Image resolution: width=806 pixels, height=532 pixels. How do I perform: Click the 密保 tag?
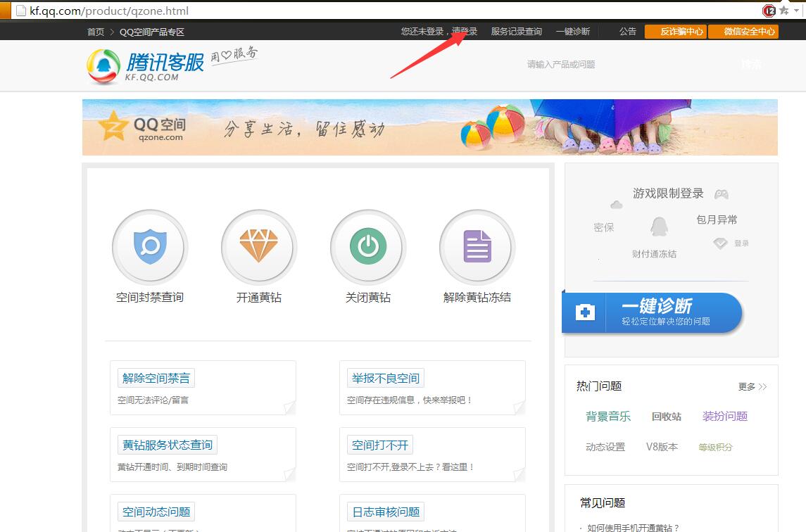[x=603, y=227]
